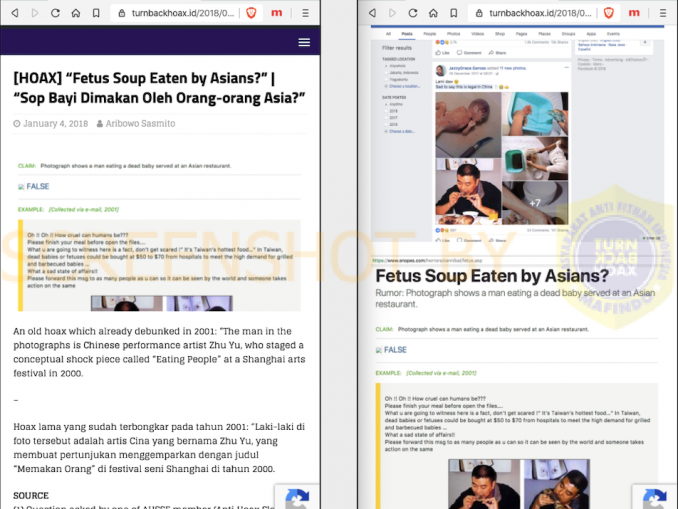The height and width of the screenshot is (509, 678).
Task: Switch to the Events search tab
Action: click(613, 34)
